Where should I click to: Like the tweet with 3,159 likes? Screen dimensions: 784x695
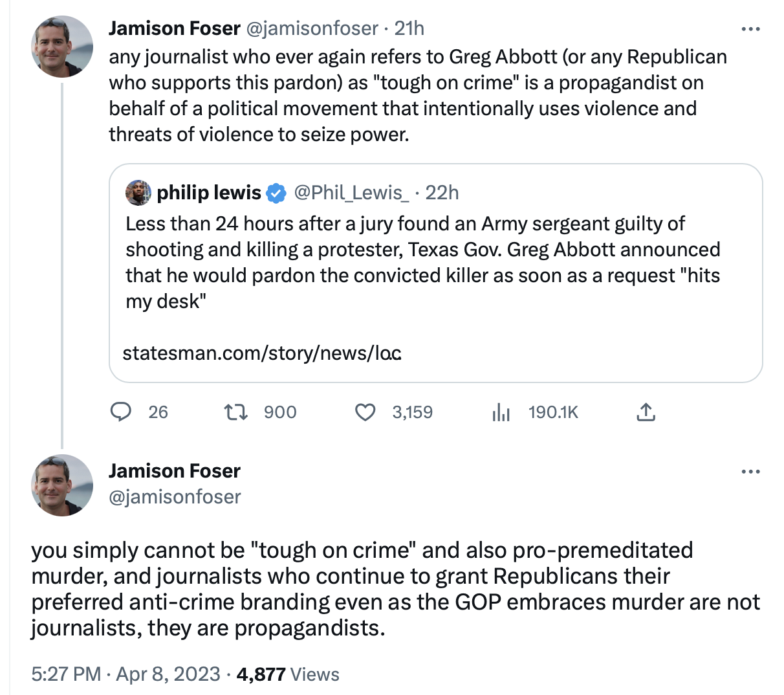coord(365,412)
